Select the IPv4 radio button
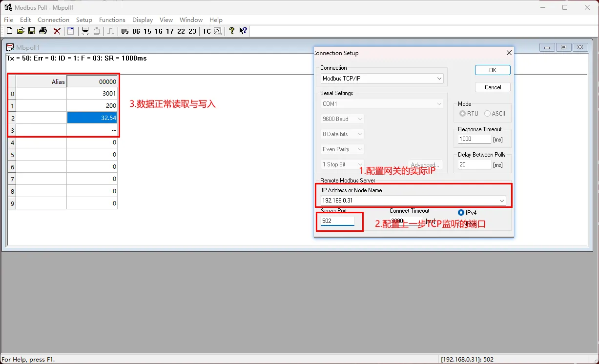Screen dimensions: 599x364 point(460,212)
